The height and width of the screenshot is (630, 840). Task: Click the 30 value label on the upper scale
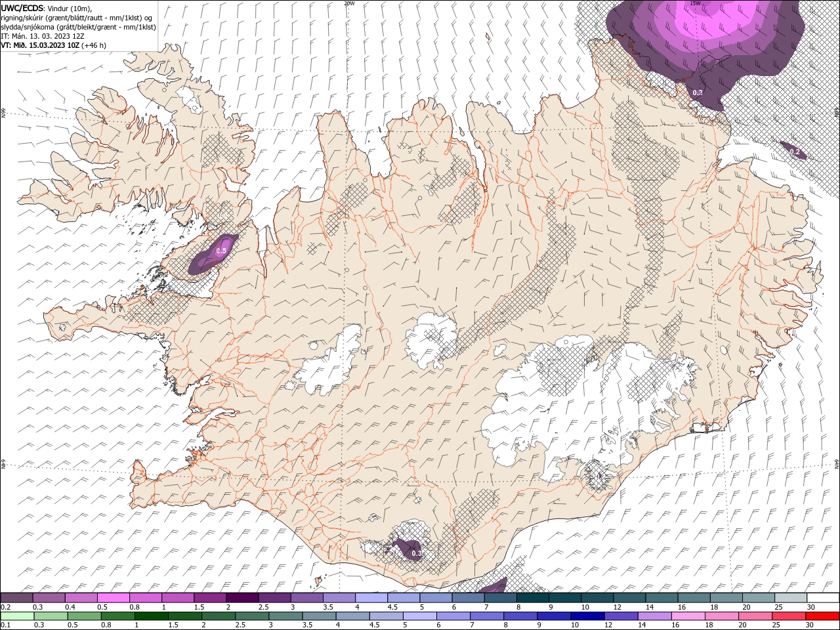point(810,607)
